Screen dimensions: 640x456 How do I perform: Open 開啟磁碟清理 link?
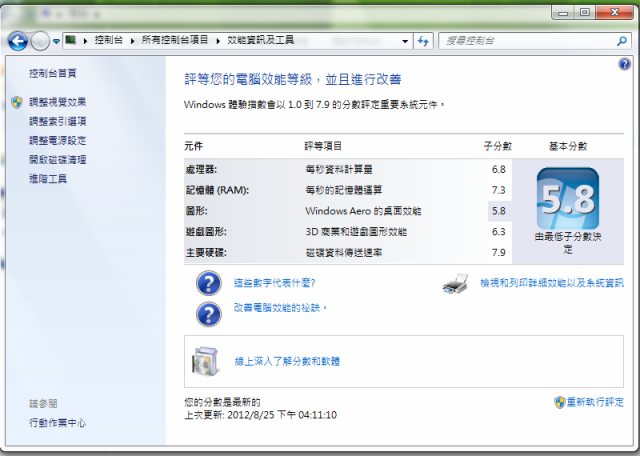(x=58, y=160)
